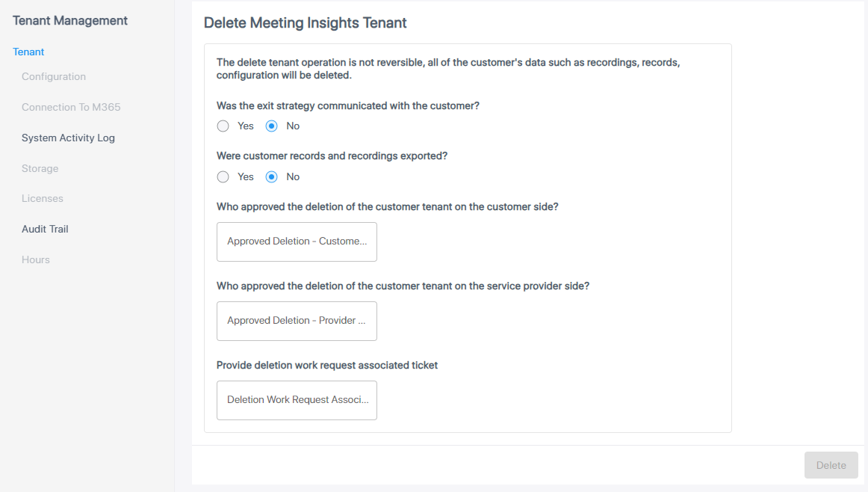
Task: Click the customer-side deletion approver field
Action: point(297,242)
